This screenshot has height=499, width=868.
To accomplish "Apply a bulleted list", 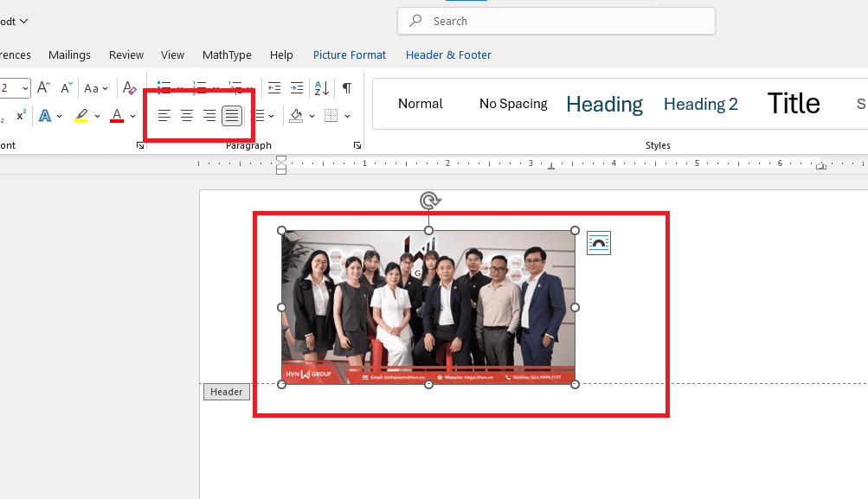I will [164, 86].
